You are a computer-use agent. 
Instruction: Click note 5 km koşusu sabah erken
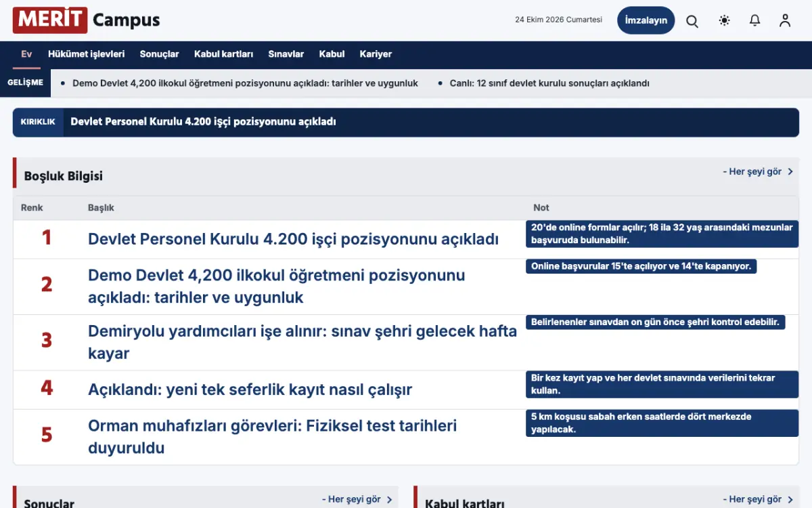click(662, 423)
